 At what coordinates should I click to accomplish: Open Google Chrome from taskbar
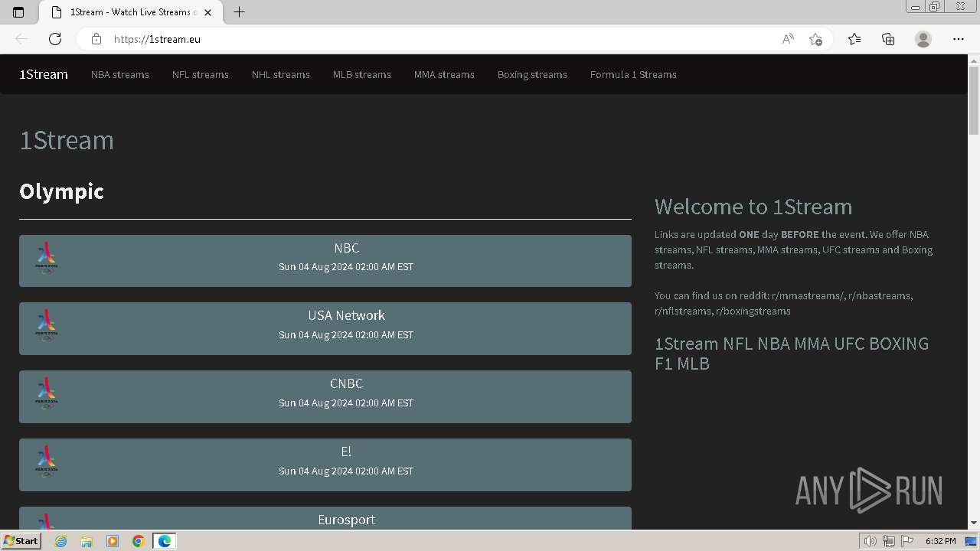click(139, 541)
